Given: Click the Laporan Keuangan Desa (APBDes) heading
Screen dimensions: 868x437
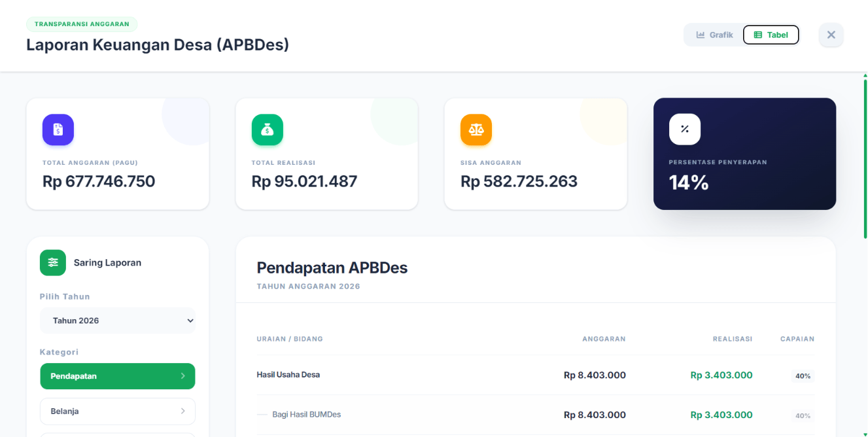Looking at the screenshot, I should 158,45.
